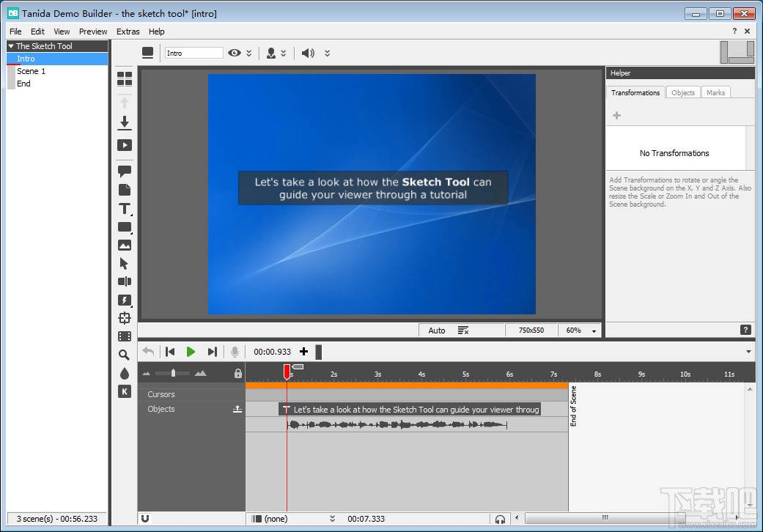Image resolution: width=763 pixels, height=532 pixels.
Task: Toggle the headphones audio preview
Action: (500, 519)
